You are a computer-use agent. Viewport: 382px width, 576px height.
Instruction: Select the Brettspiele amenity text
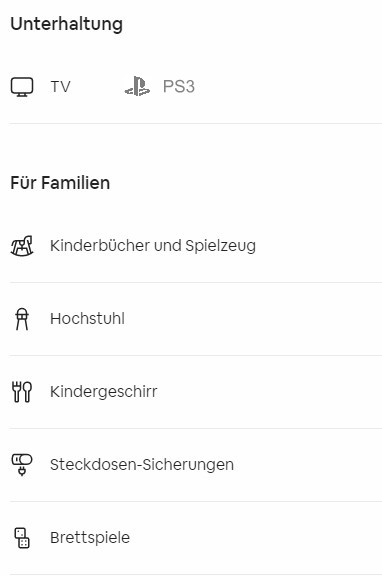tap(90, 538)
